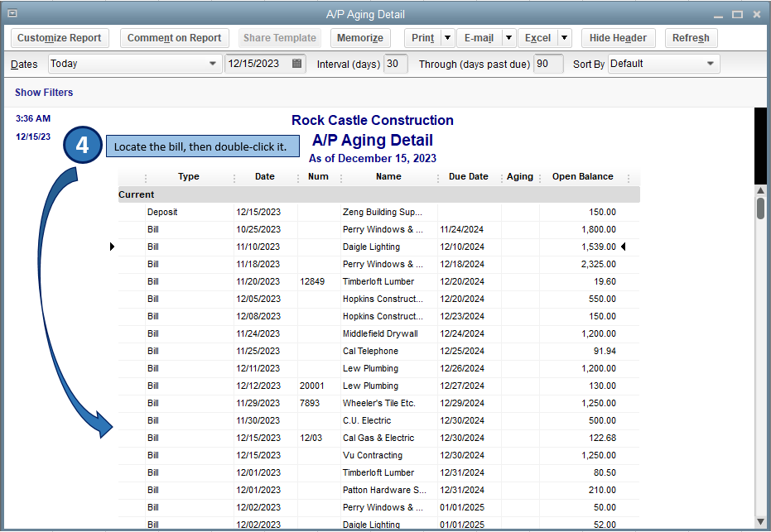The image size is (771, 532).
Task: Open the calendar date picker icon
Action: [296, 64]
